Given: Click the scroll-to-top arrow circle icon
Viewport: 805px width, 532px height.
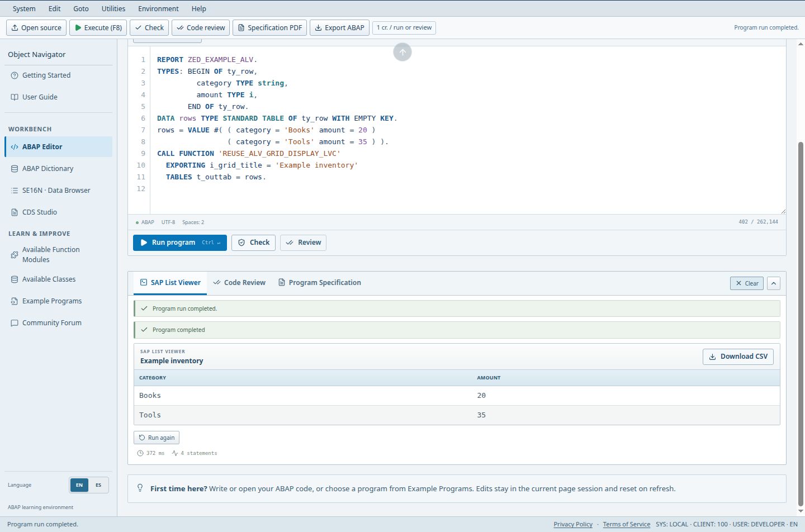Looking at the screenshot, I should (x=402, y=52).
